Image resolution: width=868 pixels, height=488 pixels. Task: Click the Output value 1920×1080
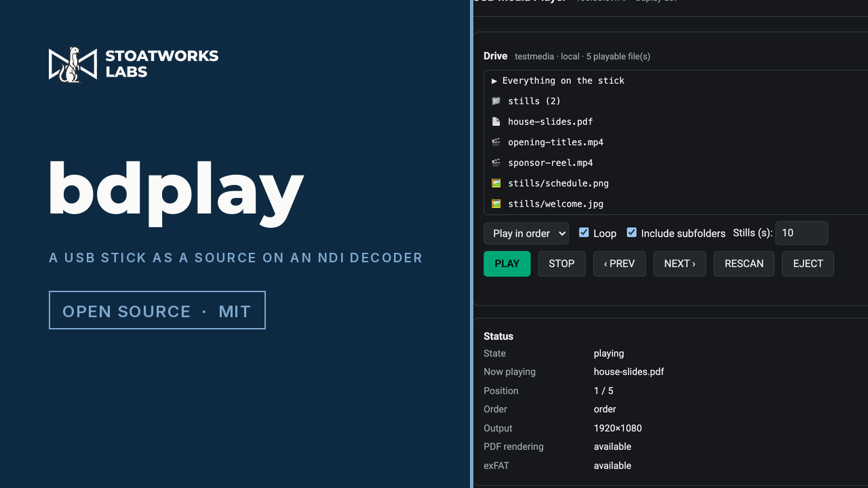(x=618, y=428)
